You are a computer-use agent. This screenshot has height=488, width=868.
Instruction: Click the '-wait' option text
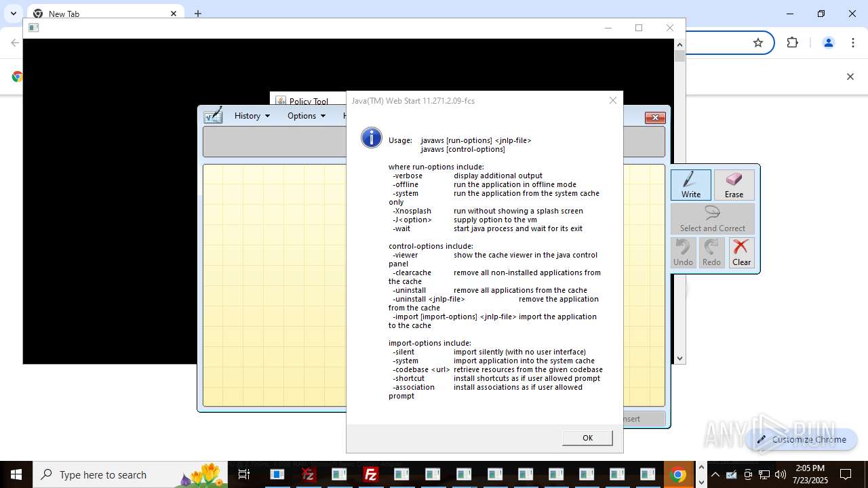(x=401, y=228)
